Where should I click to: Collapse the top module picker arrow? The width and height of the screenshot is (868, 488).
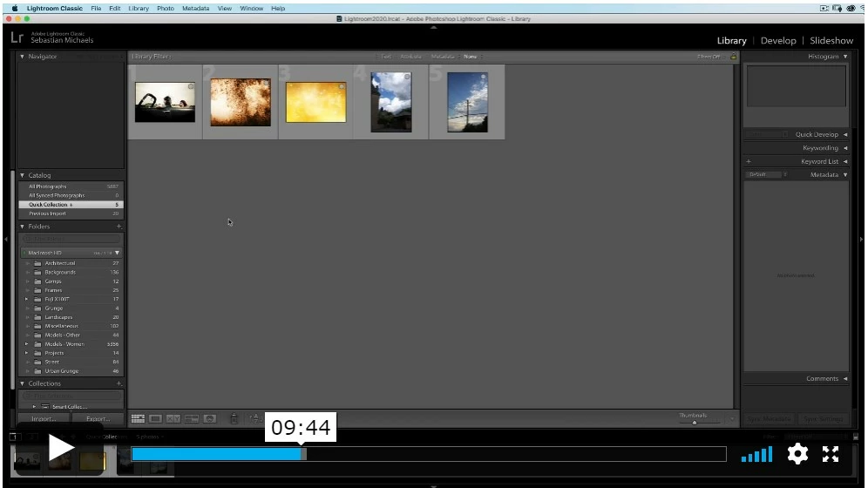point(434,26)
